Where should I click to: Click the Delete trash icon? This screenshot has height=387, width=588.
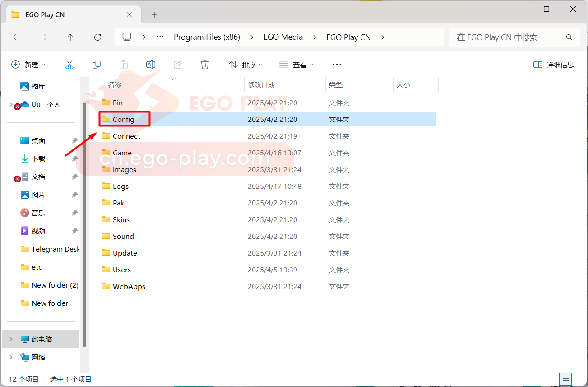pyautogui.click(x=205, y=65)
